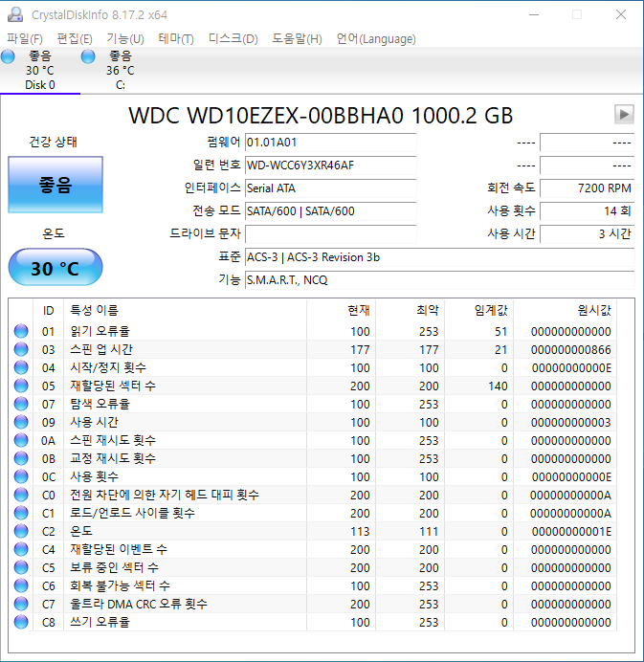The image size is (644, 662).
Task: Switch to the Disk 0 tab label
Action: click(x=40, y=85)
